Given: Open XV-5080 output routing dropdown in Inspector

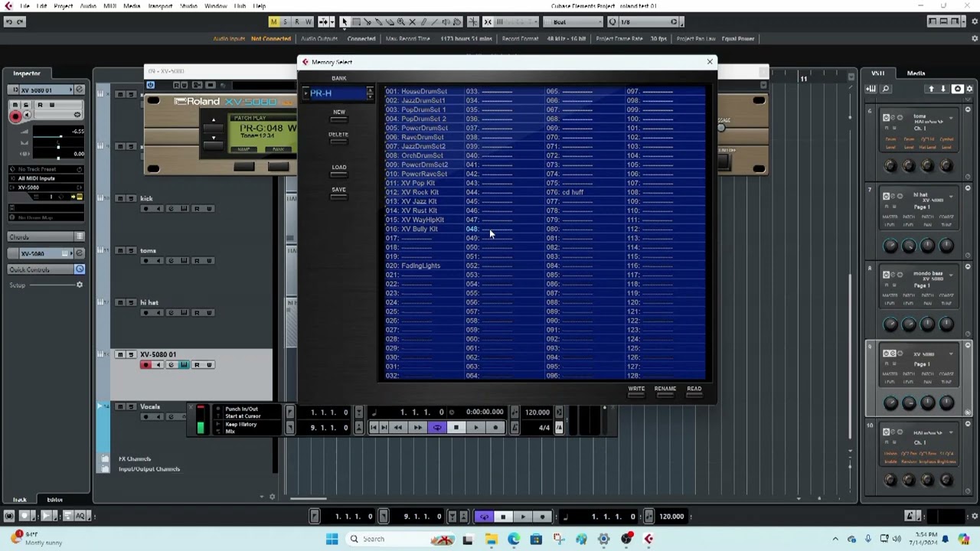Looking at the screenshot, I should click(x=44, y=187).
